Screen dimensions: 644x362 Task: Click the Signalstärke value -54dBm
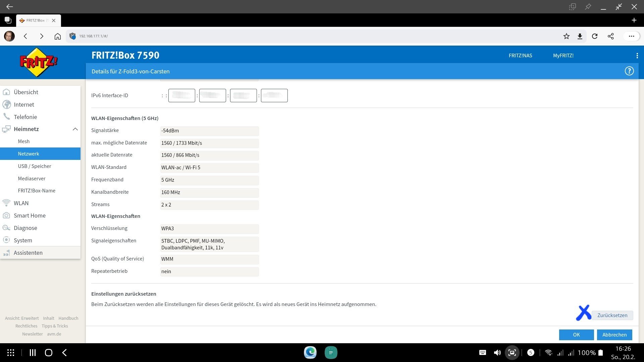(x=209, y=131)
